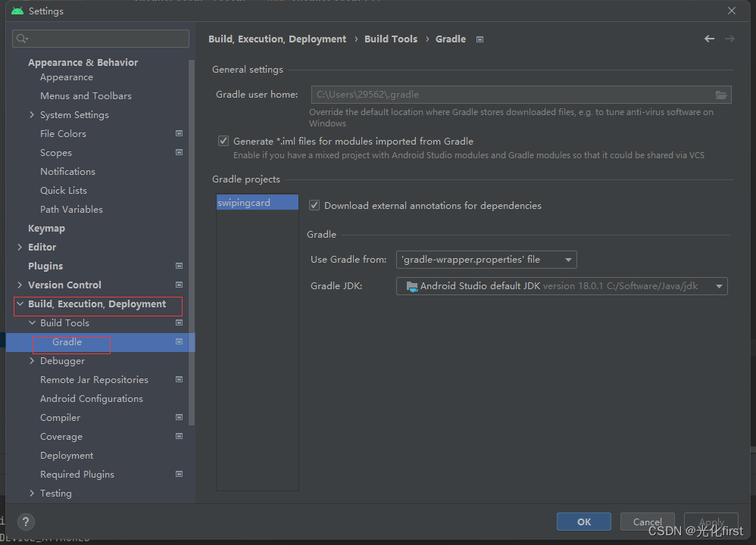Open Quick Lists settings page
Viewport: 756px width, 545px height.
[64, 190]
